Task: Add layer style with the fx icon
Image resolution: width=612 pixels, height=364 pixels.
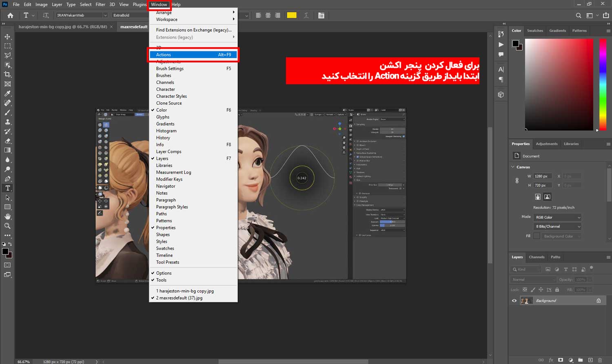Action: (x=551, y=360)
